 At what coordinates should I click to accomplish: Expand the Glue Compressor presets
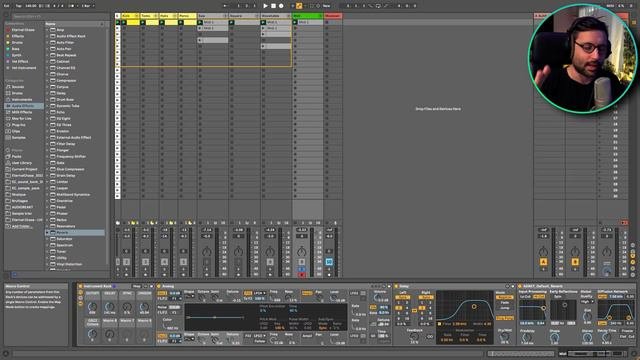47,169
